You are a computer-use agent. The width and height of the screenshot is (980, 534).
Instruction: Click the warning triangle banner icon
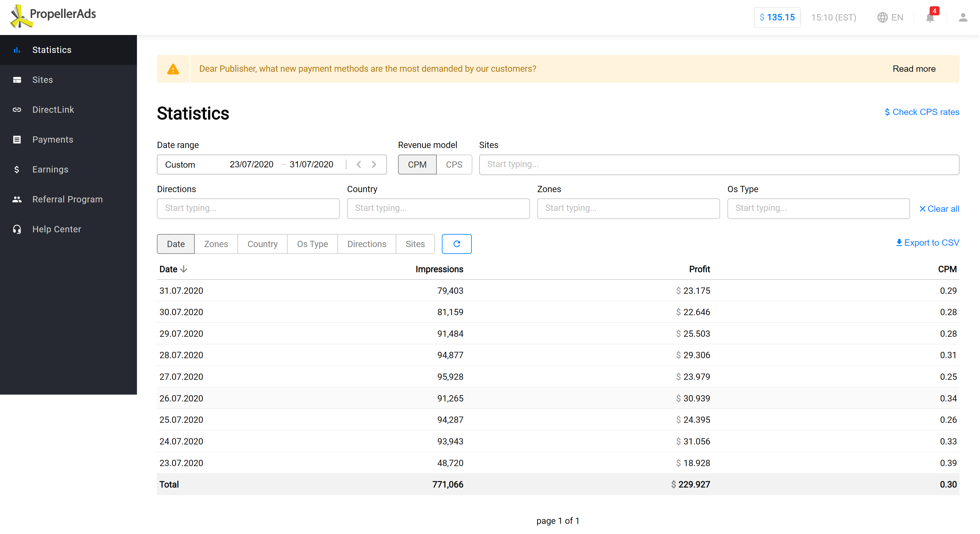173,69
